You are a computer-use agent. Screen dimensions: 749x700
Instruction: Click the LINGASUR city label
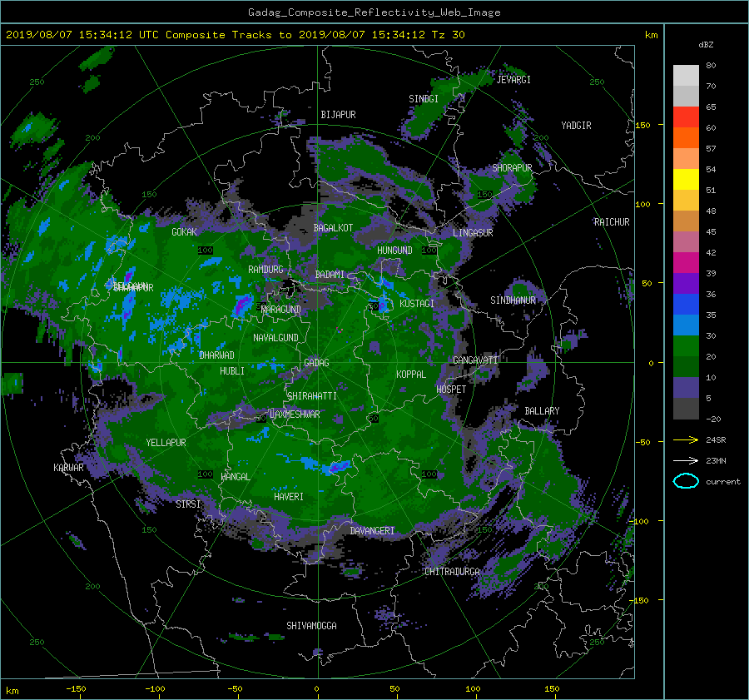[x=473, y=233]
